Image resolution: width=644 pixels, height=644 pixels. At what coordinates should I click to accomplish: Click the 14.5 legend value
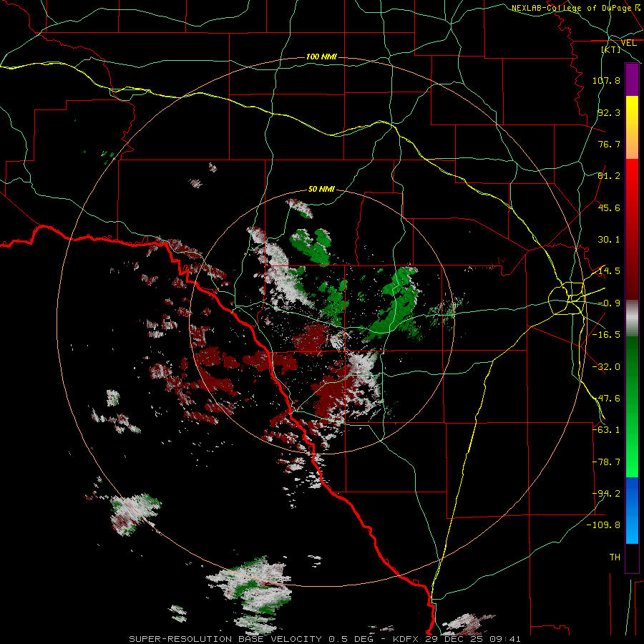coord(609,271)
